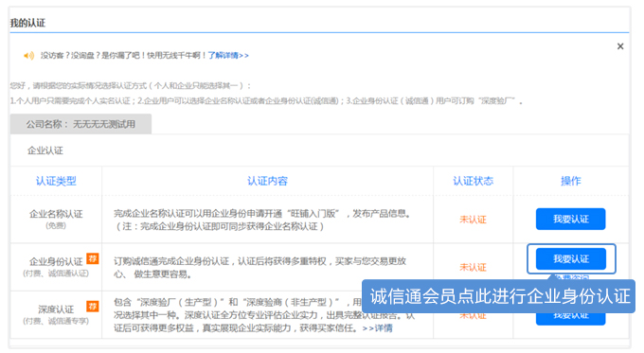Click 未认证 status for 企业名称认证
Viewport: 644px width, 353px height.
[x=473, y=220]
